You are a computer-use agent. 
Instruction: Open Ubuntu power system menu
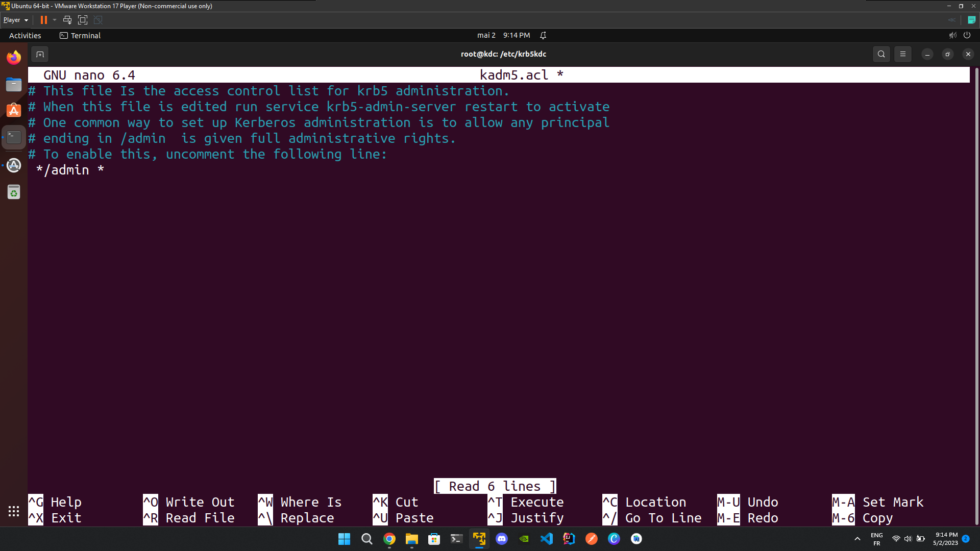pos(967,35)
